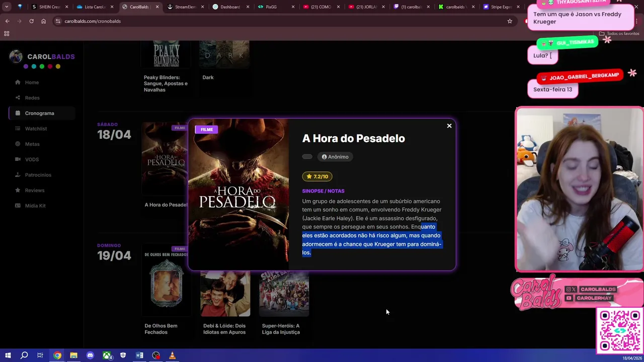Switch to the Lista Carola tab

click(x=95, y=7)
